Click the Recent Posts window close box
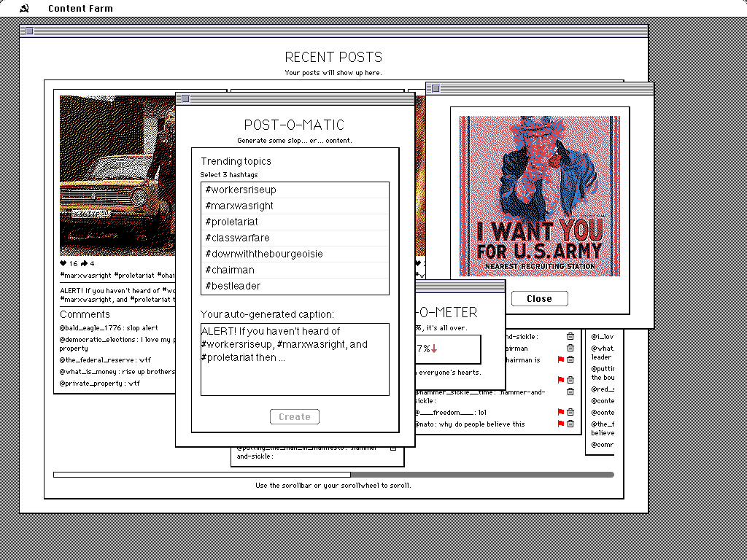 coord(29,31)
